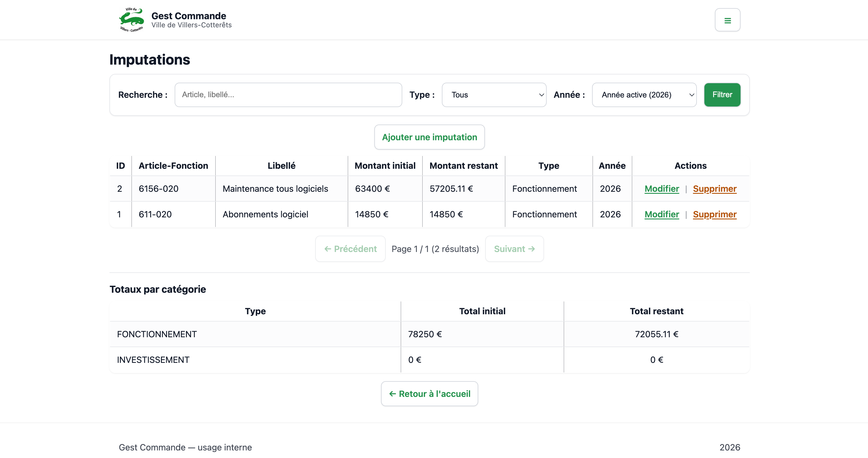Click the Gest Commande title link

click(x=188, y=16)
